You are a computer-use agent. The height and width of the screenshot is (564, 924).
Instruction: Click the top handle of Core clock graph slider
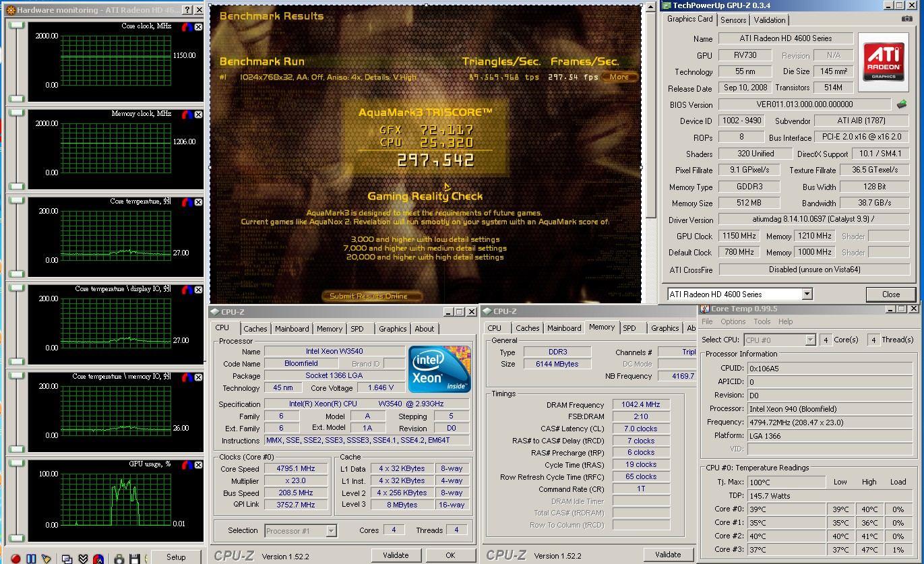tap(17, 25)
